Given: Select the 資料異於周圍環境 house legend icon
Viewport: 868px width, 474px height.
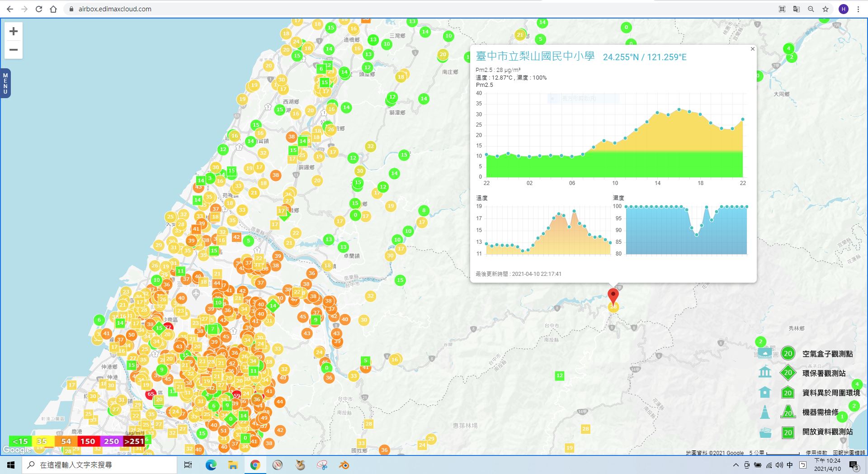Looking at the screenshot, I should (765, 392).
